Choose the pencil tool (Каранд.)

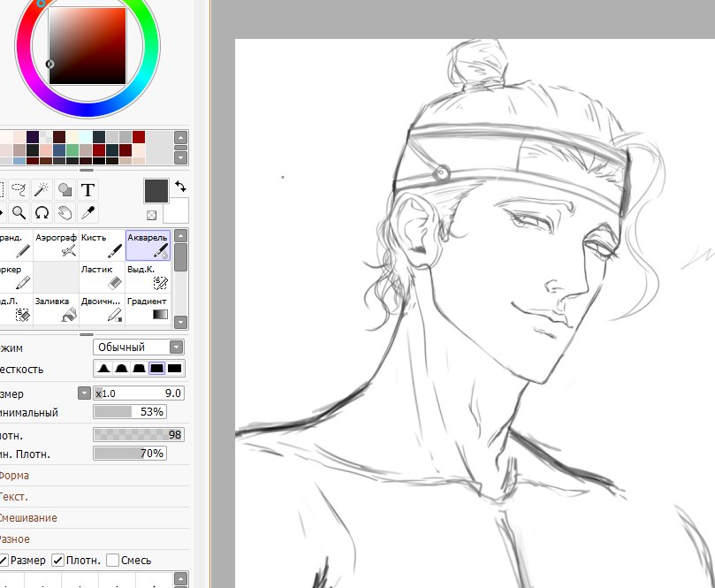pos(16,245)
